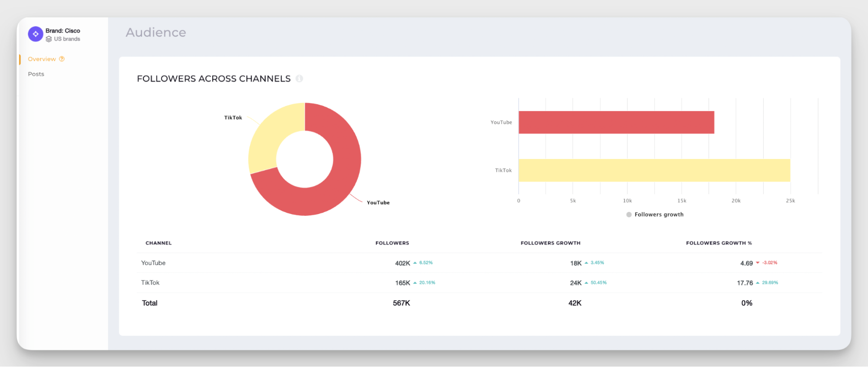Click green up arrow next to YouTube 6.52%
The width and height of the screenshot is (868, 367).
(415, 263)
